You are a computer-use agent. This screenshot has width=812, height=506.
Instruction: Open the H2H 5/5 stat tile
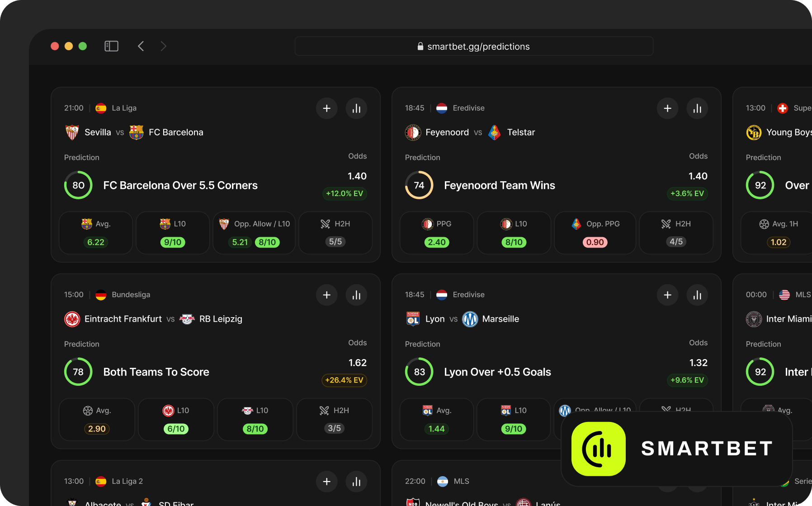click(335, 233)
